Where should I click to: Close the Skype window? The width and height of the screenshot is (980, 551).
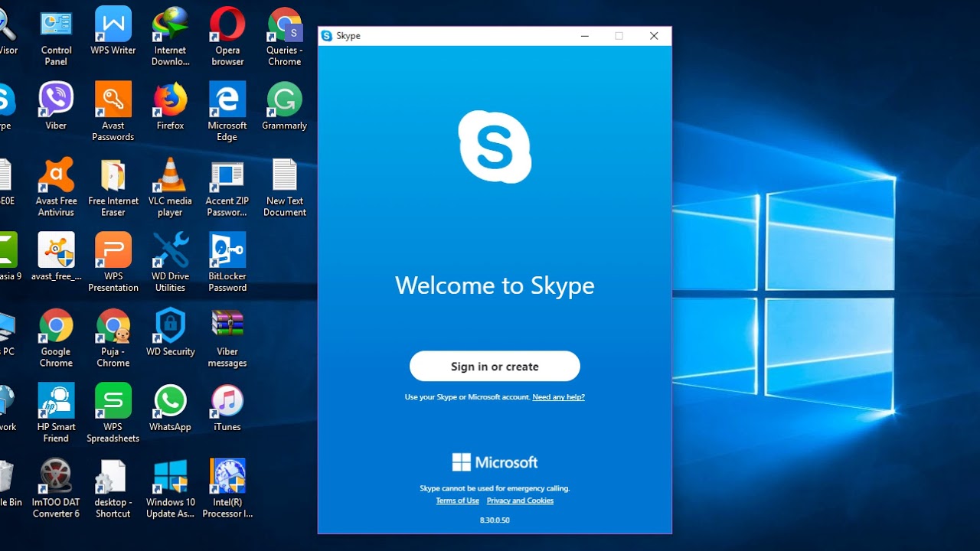(x=654, y=36)
